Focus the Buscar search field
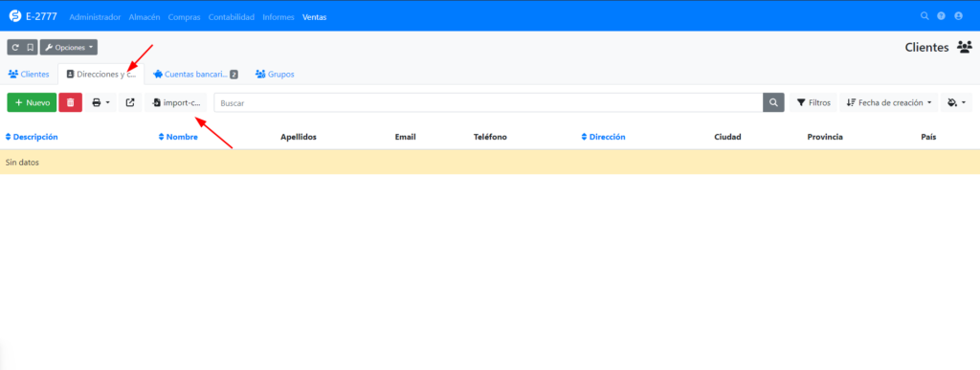The image size is (980, 370). click(488, 102)
